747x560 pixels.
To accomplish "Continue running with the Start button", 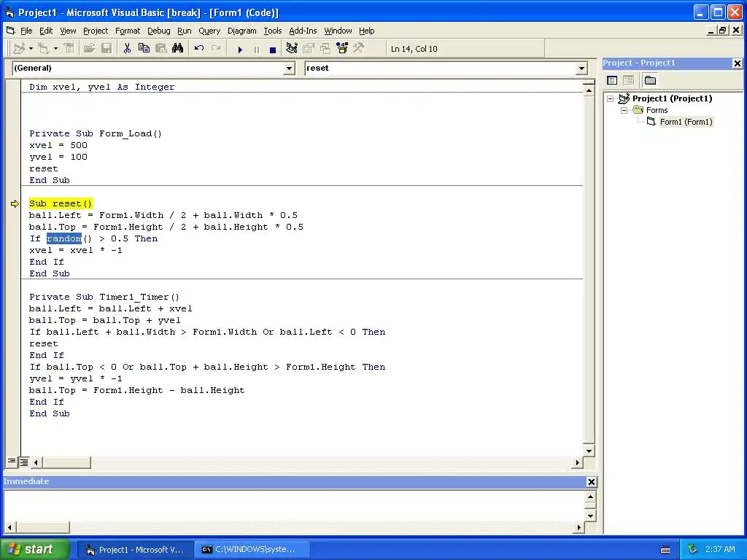I will pos(240,49).
